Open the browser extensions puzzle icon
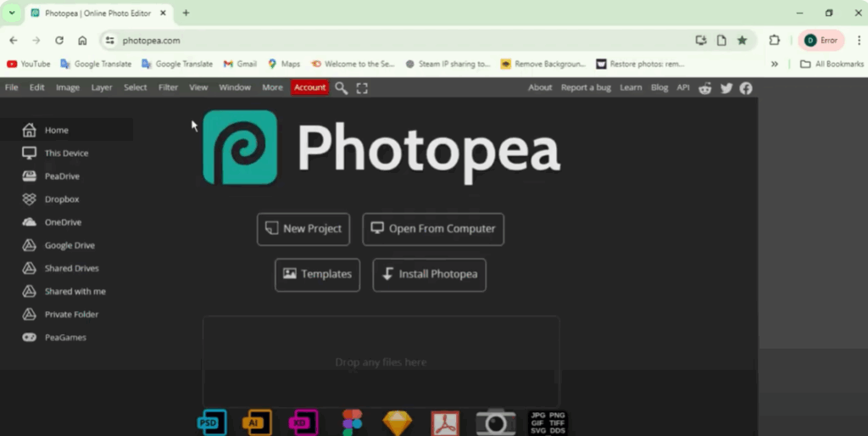The image size is (868, 436). [x=775, y=41]
